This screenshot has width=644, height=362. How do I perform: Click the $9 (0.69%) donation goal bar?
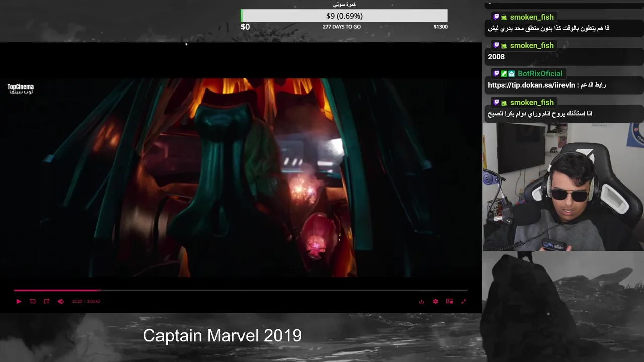344,16
